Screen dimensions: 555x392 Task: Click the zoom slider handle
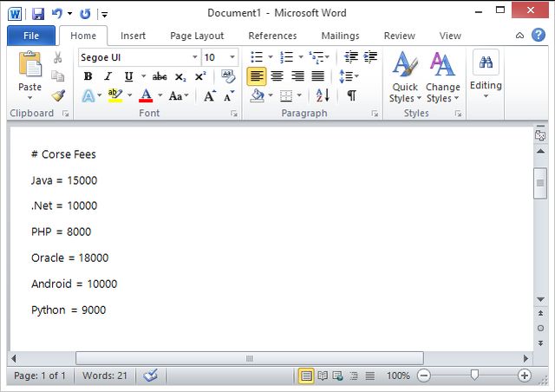pos(474,375)
